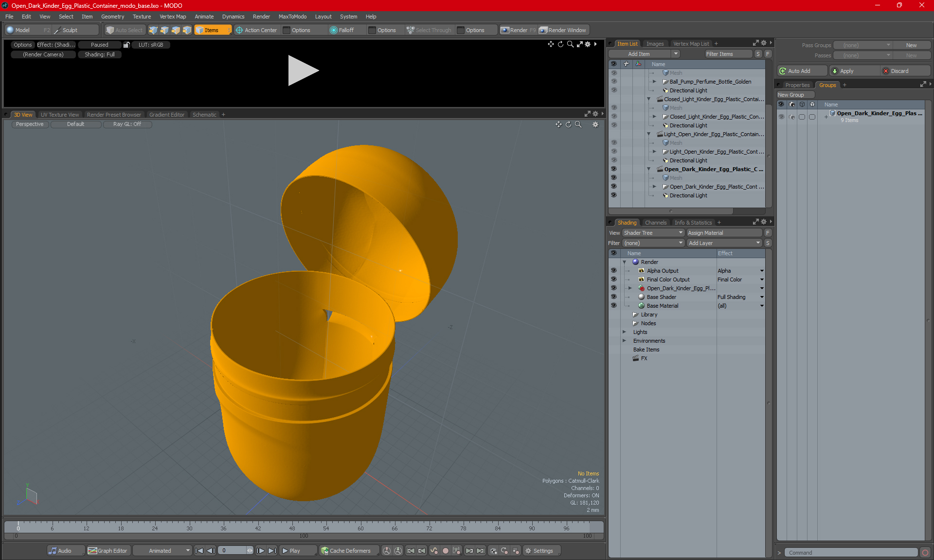The height and width of the screenshot is (560, 934).
Task: Click the New Group button
Action: (795, 95)
